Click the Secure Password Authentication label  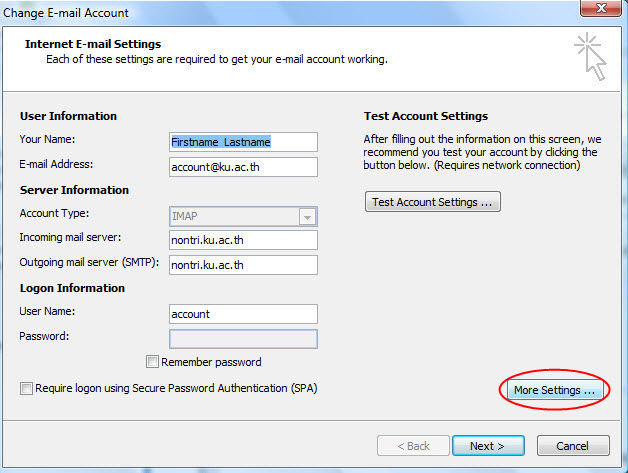click(176, 388)
